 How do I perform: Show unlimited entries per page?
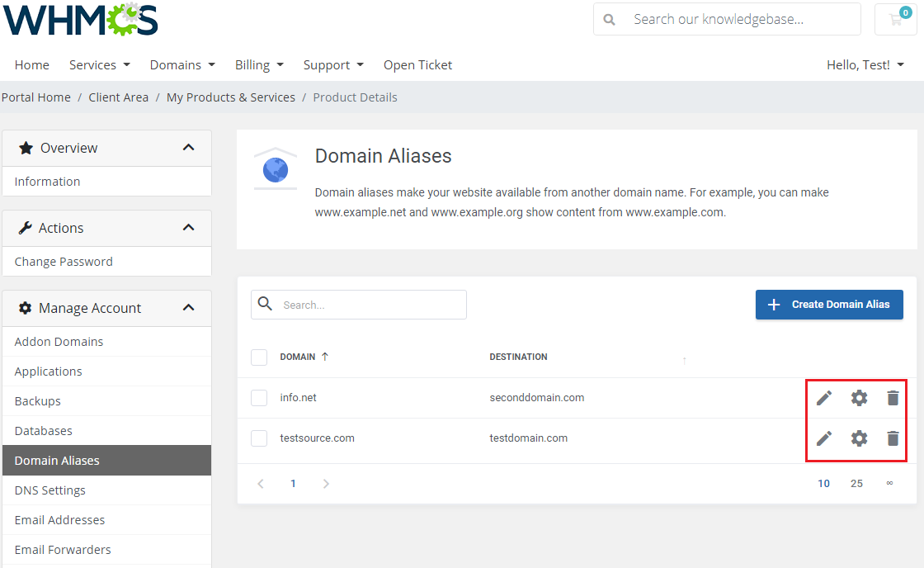(890, 484)
